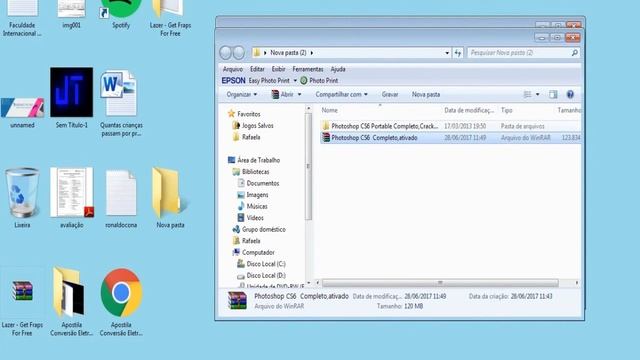Viewport: 640px width, 360px height.
Task: Select Bibliotecas in the navigation pane
Action: (x=251, y=171)
